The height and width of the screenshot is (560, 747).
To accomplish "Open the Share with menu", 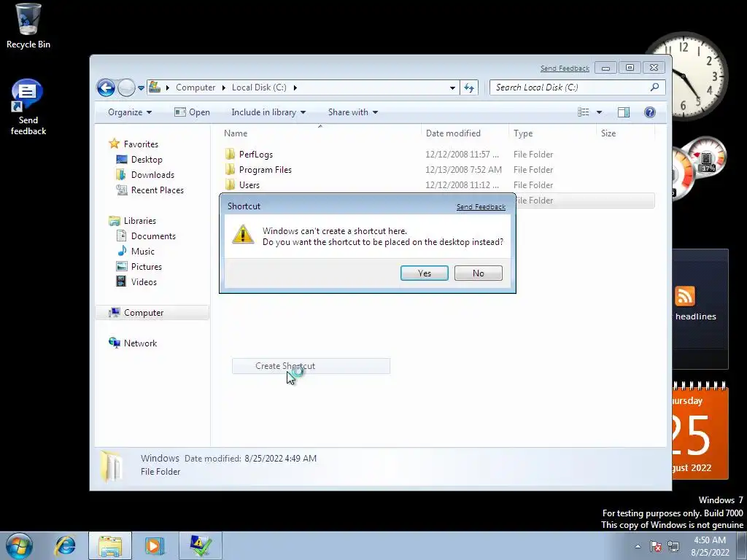I will [x=353, y=112].
